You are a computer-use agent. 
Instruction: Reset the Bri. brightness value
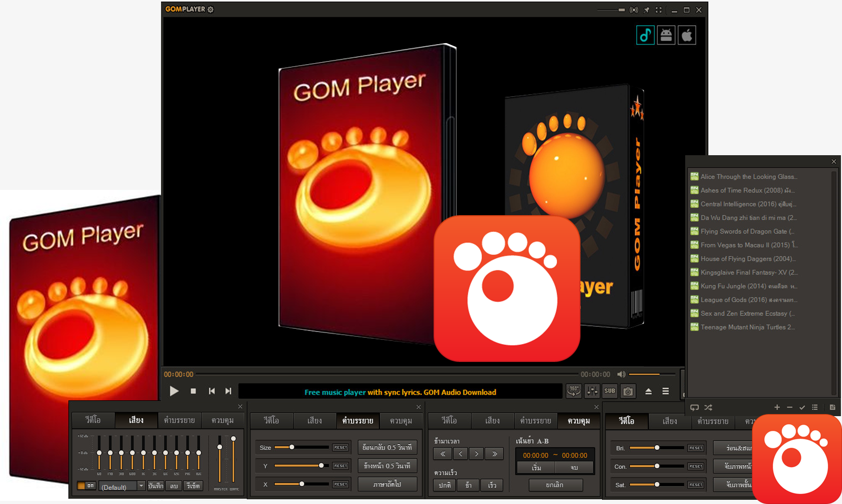click(x=696, y=448)
